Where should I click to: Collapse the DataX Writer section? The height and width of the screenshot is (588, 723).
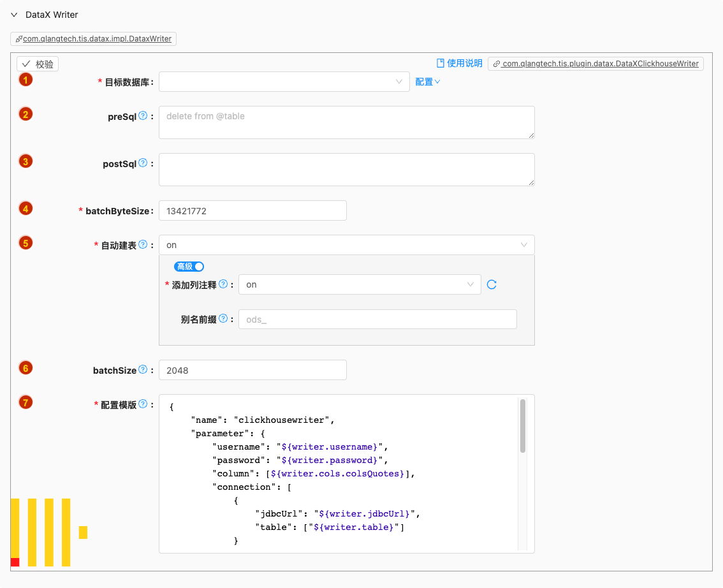(x=14, y=15)
